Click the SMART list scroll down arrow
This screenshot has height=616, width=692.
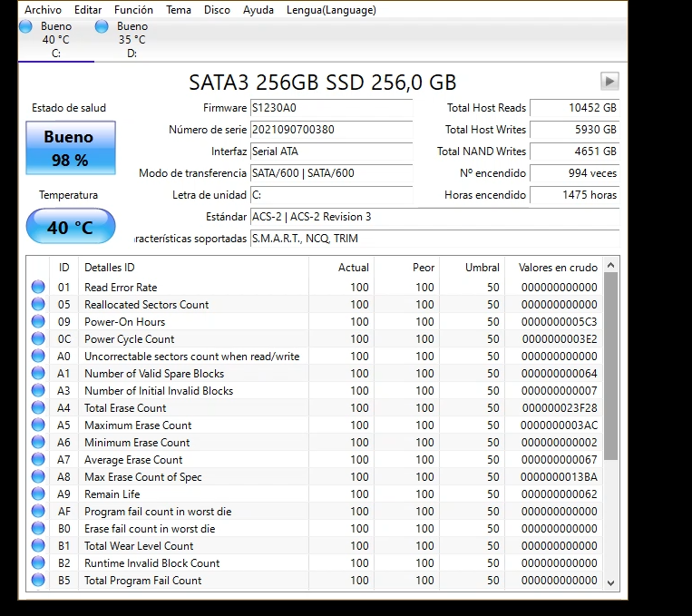[610, 582]
